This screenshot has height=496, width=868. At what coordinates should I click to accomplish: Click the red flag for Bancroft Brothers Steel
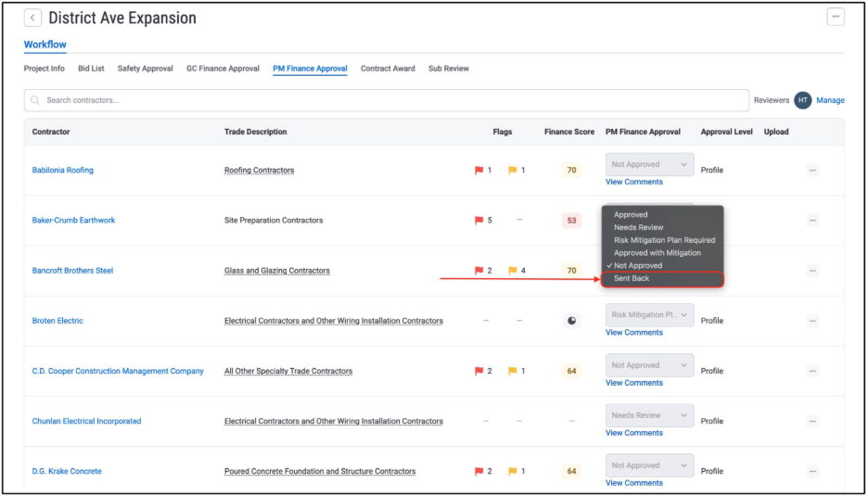479,271
